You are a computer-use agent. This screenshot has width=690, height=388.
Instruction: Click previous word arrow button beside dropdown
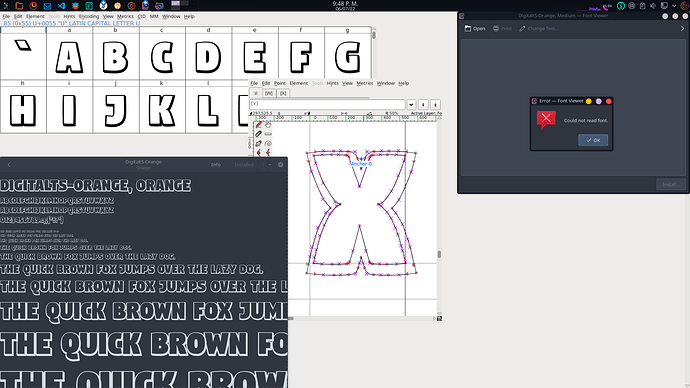tap(423, 105)
